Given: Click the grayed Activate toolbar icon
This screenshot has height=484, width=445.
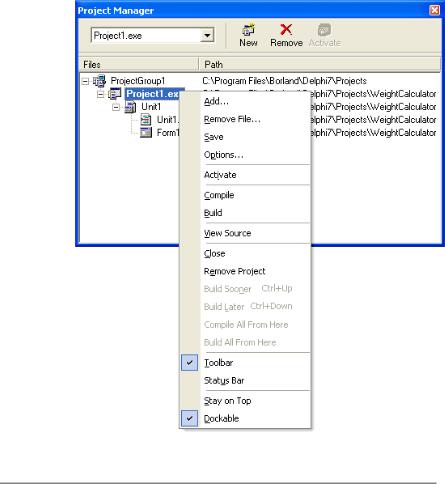Looking at the screenshot, I should [324, 30].
